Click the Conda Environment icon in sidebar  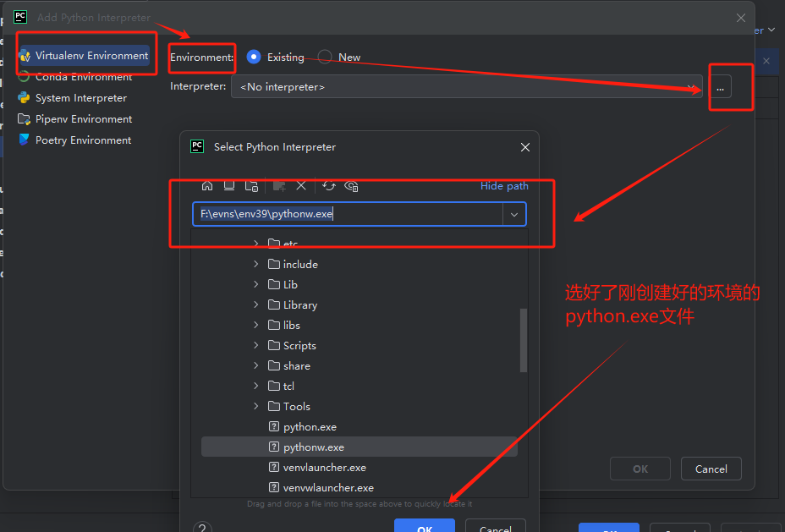pyautogui.click(x=24, y=77)
